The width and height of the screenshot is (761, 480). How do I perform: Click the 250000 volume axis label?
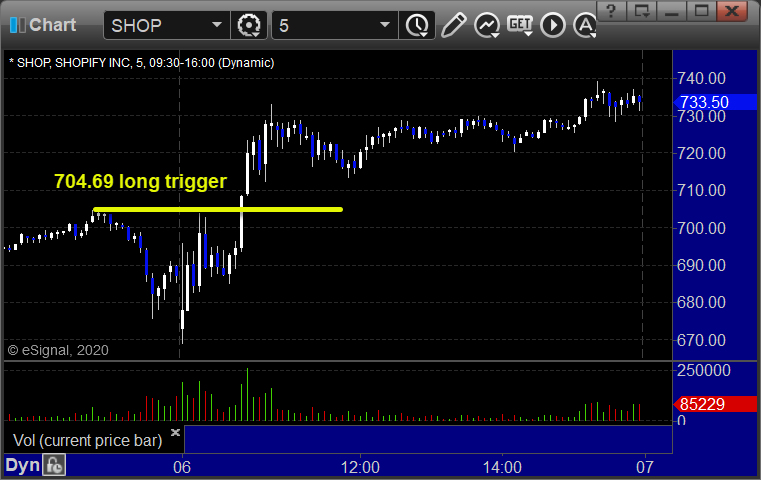pos(704,370)
